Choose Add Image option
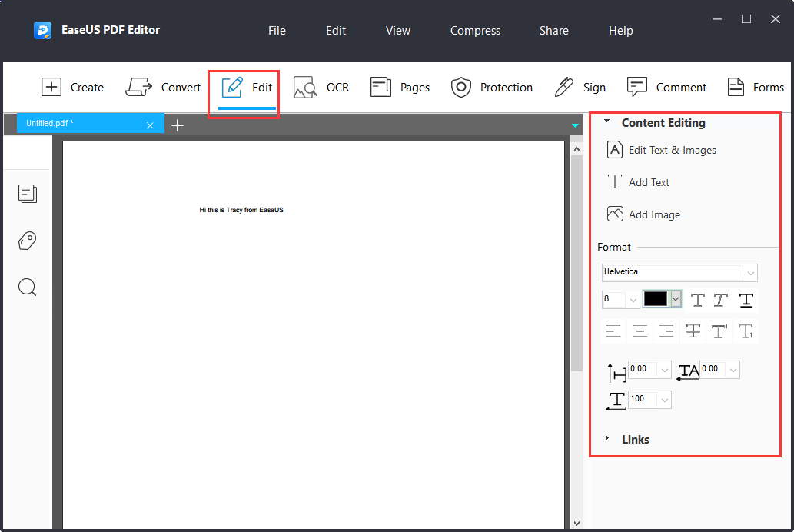Screen dimensions: 794x532 (x=643, y=214)
